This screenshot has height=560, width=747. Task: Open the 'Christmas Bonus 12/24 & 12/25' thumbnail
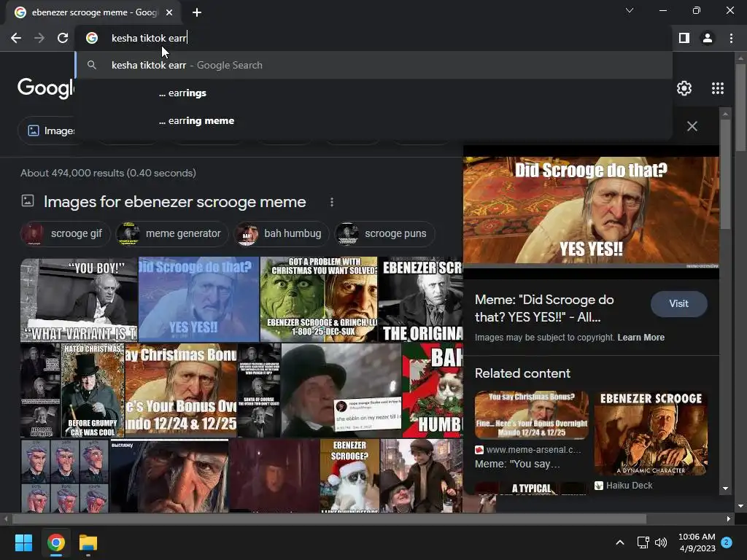pos(181,391)
